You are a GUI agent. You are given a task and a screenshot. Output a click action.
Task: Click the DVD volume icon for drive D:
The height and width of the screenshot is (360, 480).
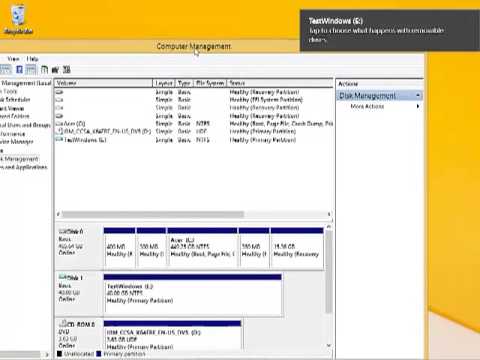(x=59, y=131)
